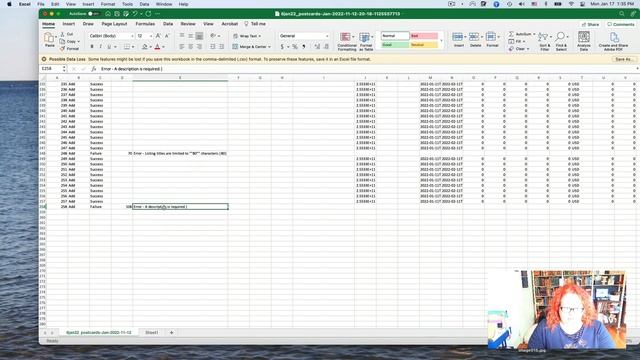Add a new sheet with plus button

171,333
